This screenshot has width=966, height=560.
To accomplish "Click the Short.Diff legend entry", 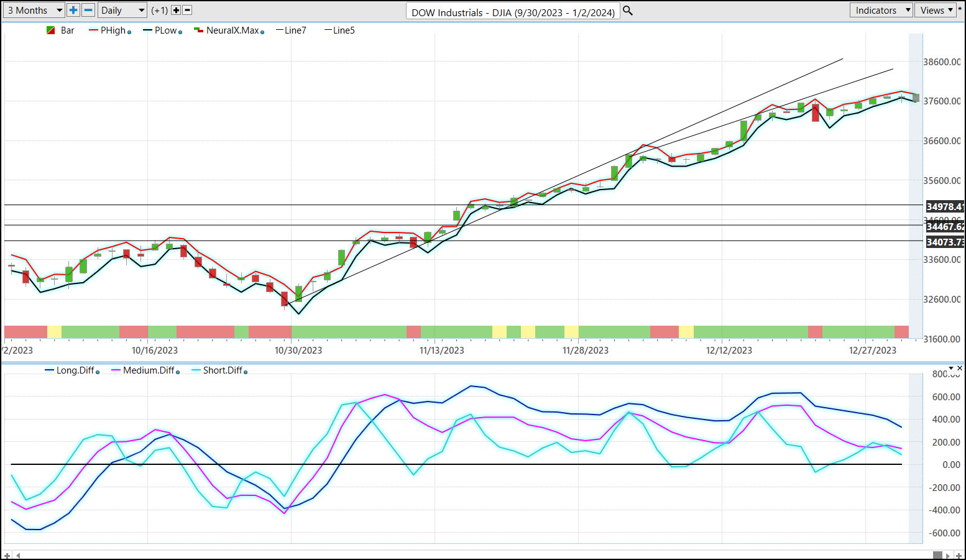I will pos(217,370).
